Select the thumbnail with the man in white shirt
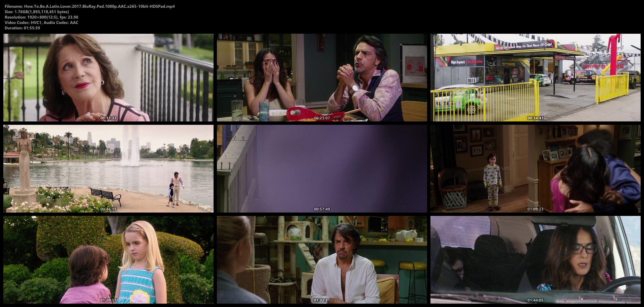The height and width of the screenshot is (307, 644). 322,259
